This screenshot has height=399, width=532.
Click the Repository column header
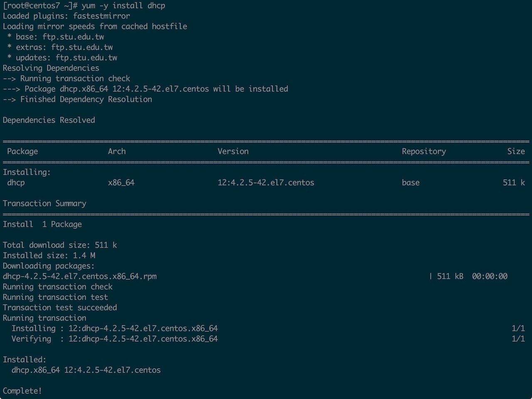click(x=424, y=151)
